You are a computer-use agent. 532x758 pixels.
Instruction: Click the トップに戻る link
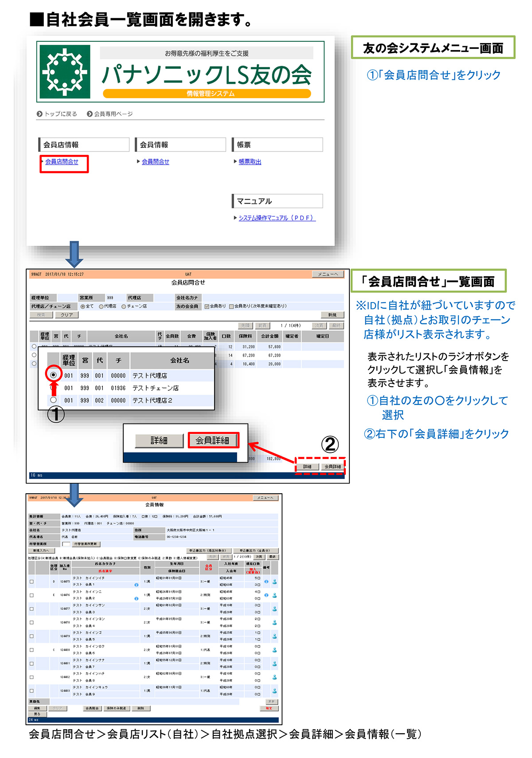point(57,114)
